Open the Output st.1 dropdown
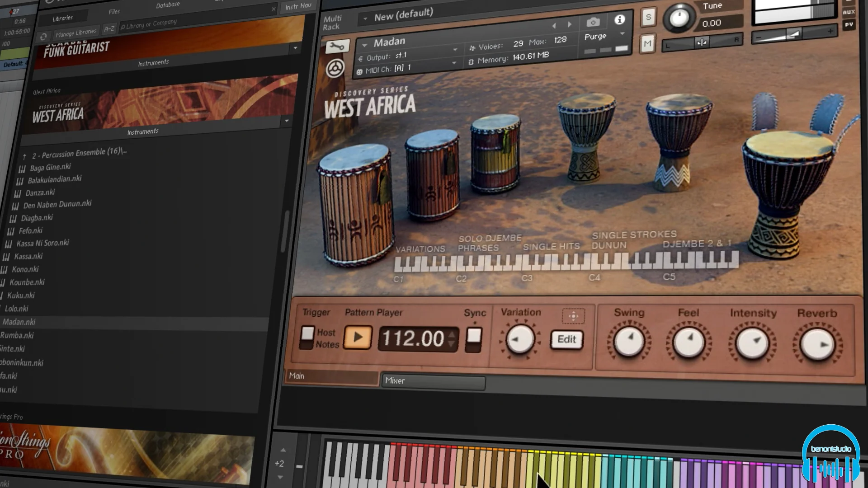 455,50
